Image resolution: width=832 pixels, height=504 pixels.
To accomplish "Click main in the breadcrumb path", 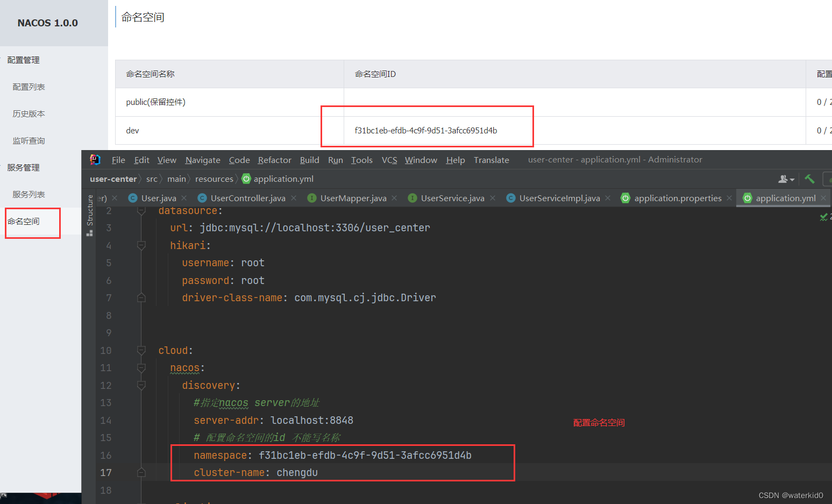I will [176, 179].
